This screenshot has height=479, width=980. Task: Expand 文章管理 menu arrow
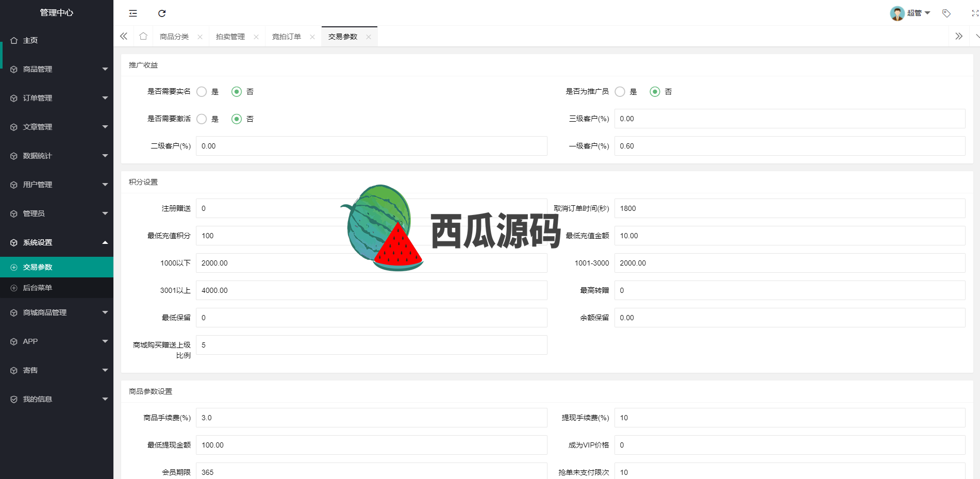tap(105, 127)
